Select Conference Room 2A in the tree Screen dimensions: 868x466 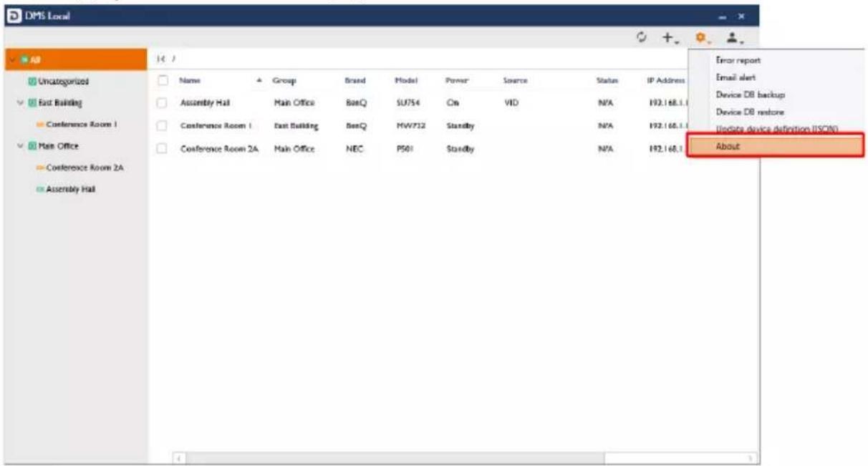point(85,168)
